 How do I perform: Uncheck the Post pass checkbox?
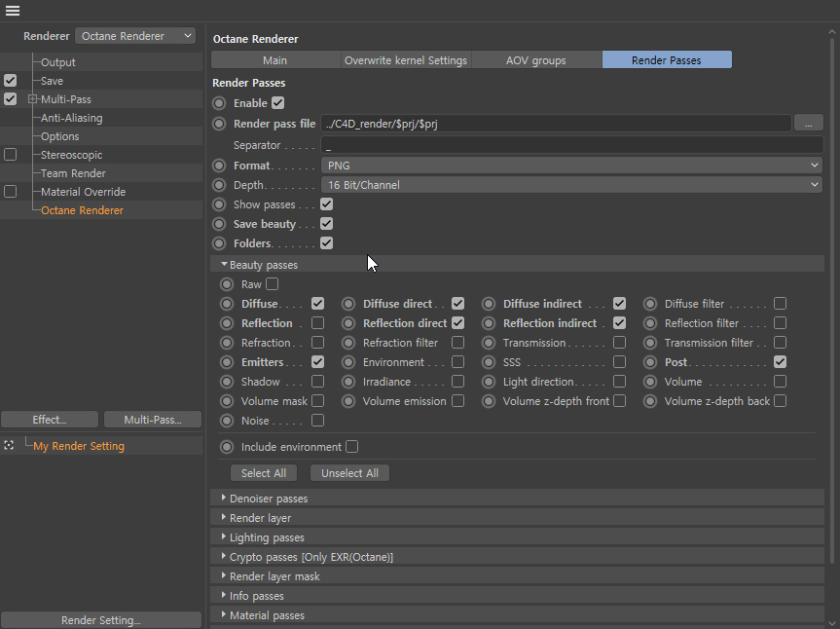(780, 362)
